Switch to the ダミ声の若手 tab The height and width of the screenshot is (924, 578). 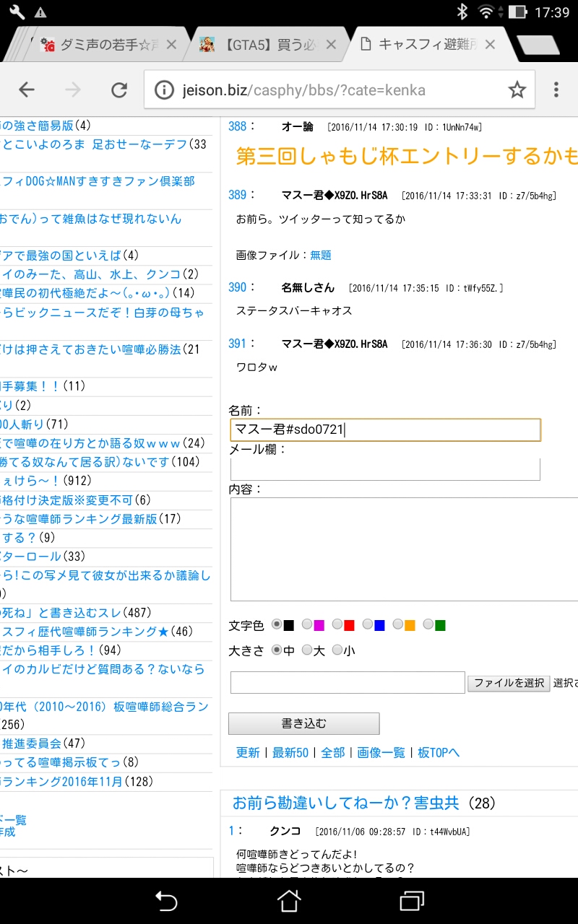pyautogui.click(x=101, y=45)
